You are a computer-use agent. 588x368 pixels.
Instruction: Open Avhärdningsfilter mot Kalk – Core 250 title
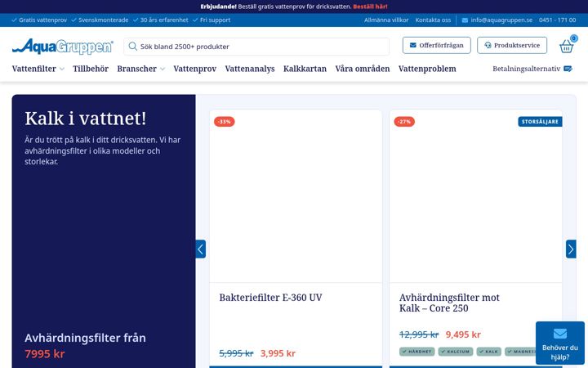tap(449, 303)
